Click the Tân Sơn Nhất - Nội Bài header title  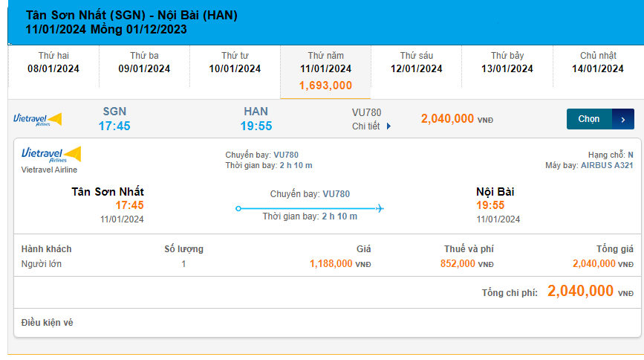(x=132, y=16)
